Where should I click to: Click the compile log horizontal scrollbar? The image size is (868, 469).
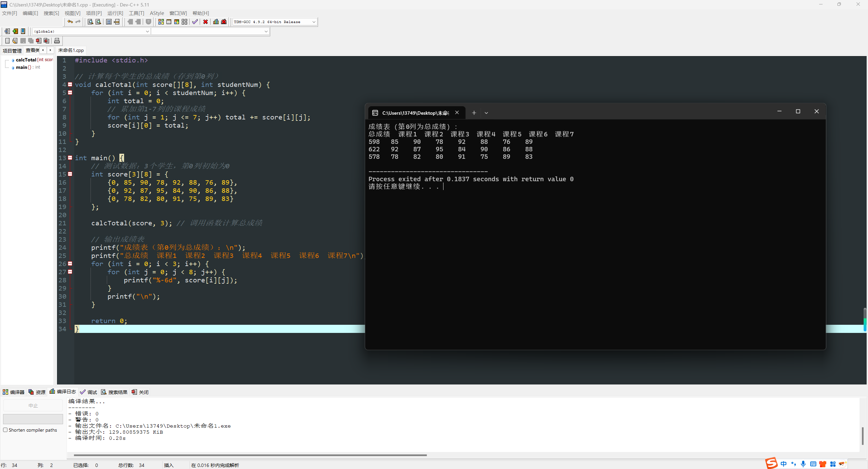click(250, 455)
